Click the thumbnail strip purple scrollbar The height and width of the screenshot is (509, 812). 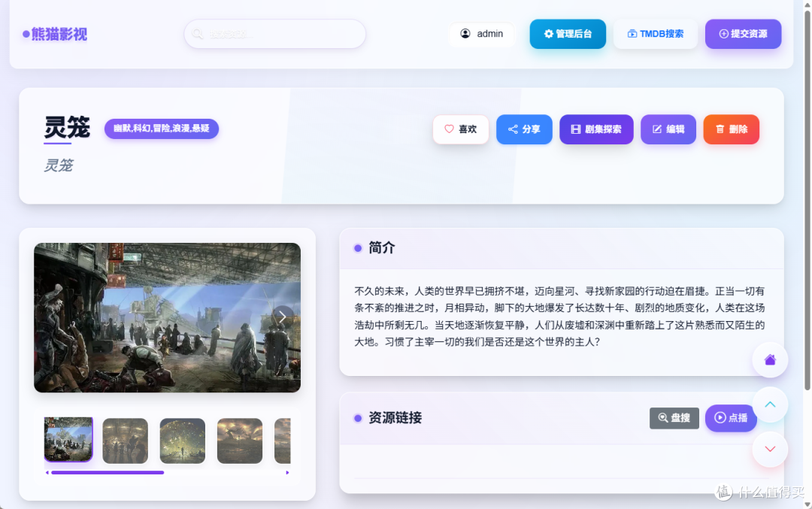point(108,472)
